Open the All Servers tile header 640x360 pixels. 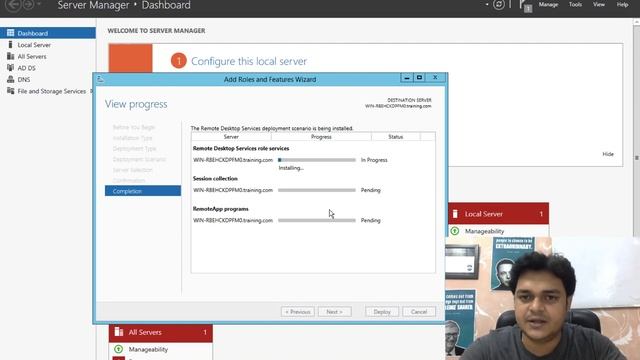coord(160,332)
